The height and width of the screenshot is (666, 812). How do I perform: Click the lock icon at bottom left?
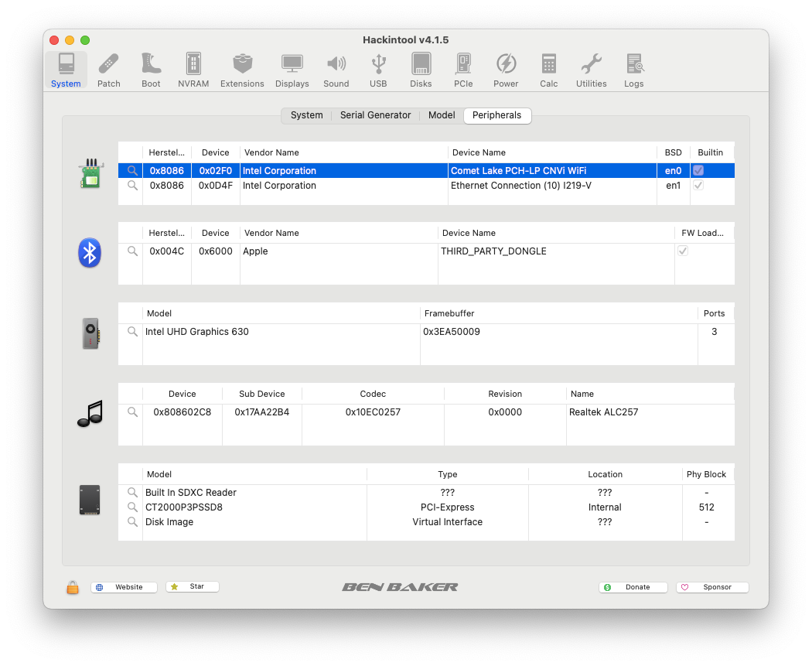pyautogui.click(x=73, y=588)
